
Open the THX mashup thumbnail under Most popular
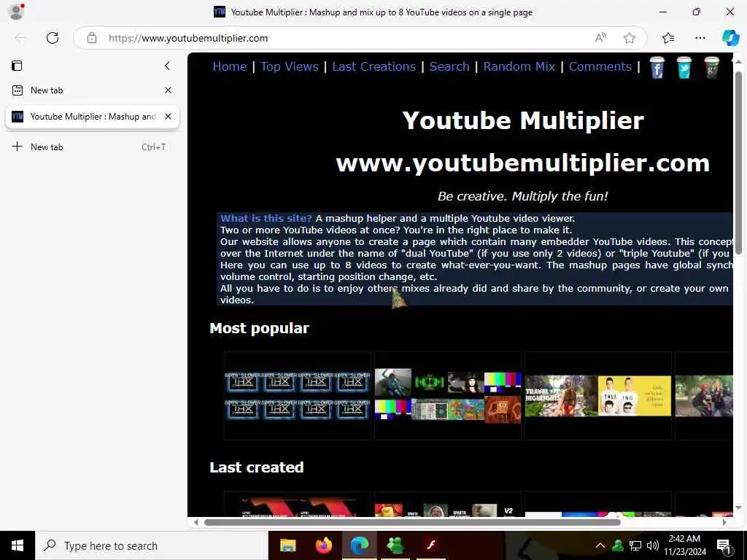298,396
